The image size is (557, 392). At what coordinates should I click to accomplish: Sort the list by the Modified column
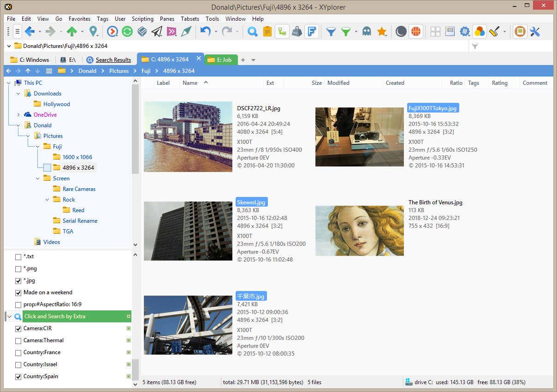(x=338, y=83)
